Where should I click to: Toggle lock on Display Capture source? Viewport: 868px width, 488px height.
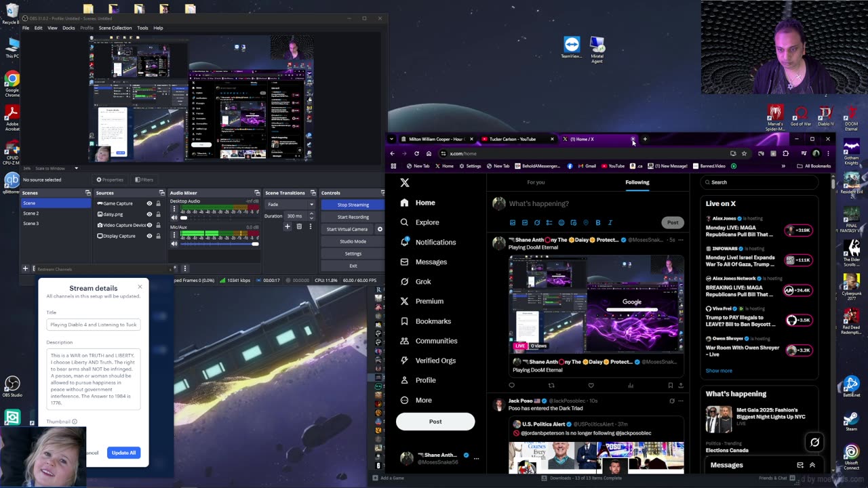point(158,236)
